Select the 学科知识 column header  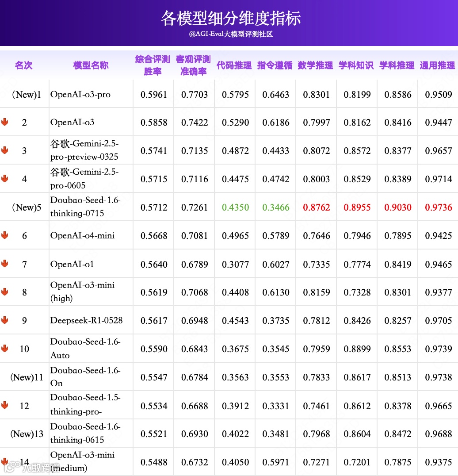click(x=356, y=65)
